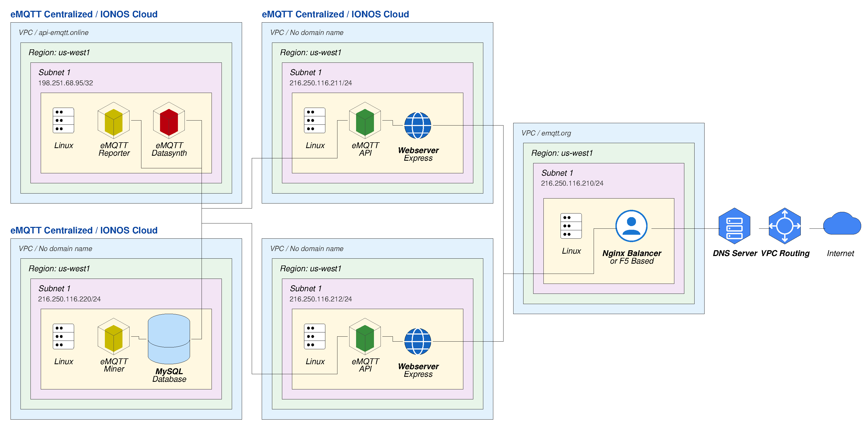The image size is (868, 428).
Task: Select the Webserver Express globe in subnet 216.250.116.212/24
Action: tap(418, 341)
